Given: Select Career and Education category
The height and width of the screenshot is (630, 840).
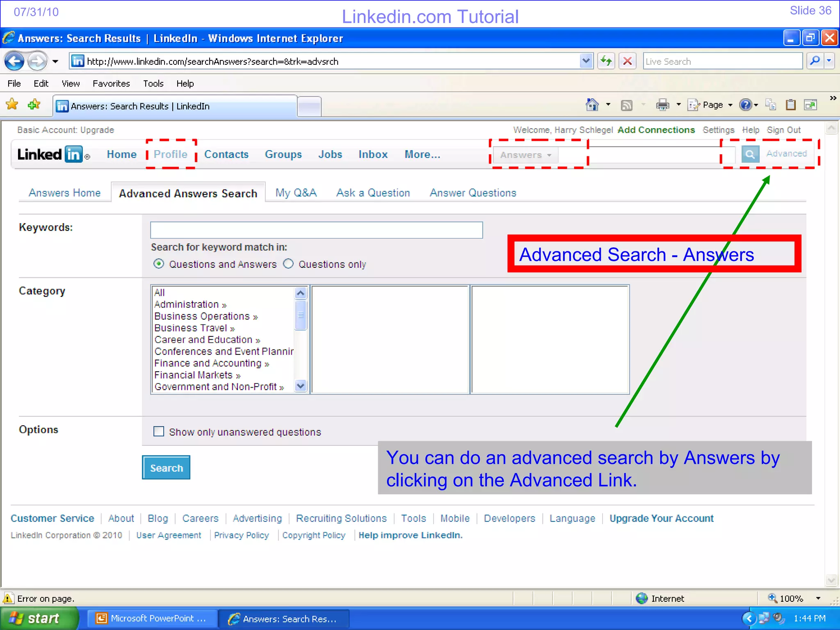Looking at the screenshot, I should (207, 340).
